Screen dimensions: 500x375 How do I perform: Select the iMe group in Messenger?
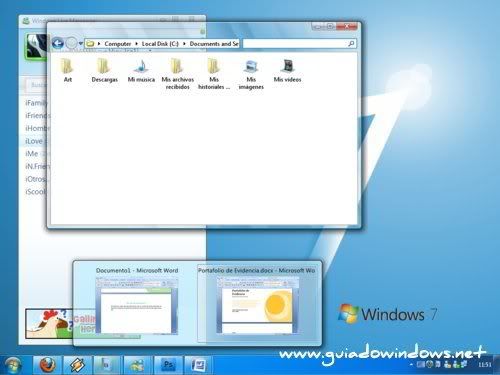point(32,154)
